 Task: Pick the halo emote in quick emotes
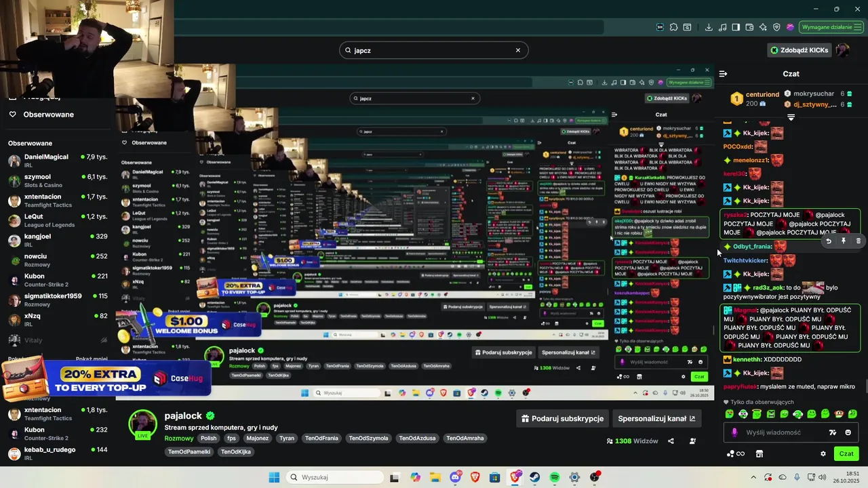tap(757, 413)
